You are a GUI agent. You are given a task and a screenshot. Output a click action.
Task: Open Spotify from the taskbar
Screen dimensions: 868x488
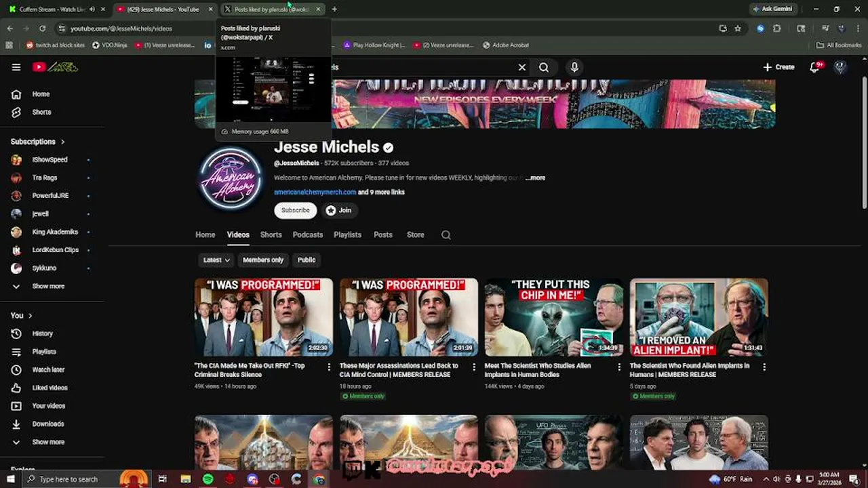pyautogui.click(x=208, y=479)
